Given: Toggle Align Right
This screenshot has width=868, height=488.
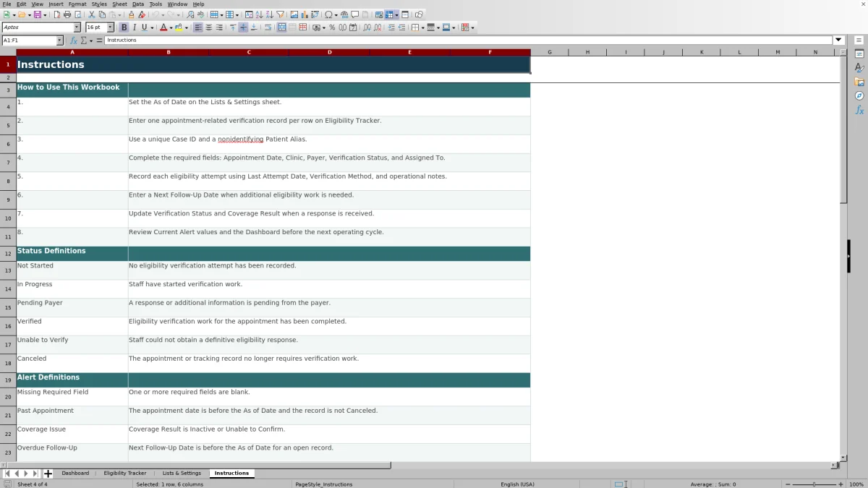Looking at the screenshot, I should (x=219, y=27).
